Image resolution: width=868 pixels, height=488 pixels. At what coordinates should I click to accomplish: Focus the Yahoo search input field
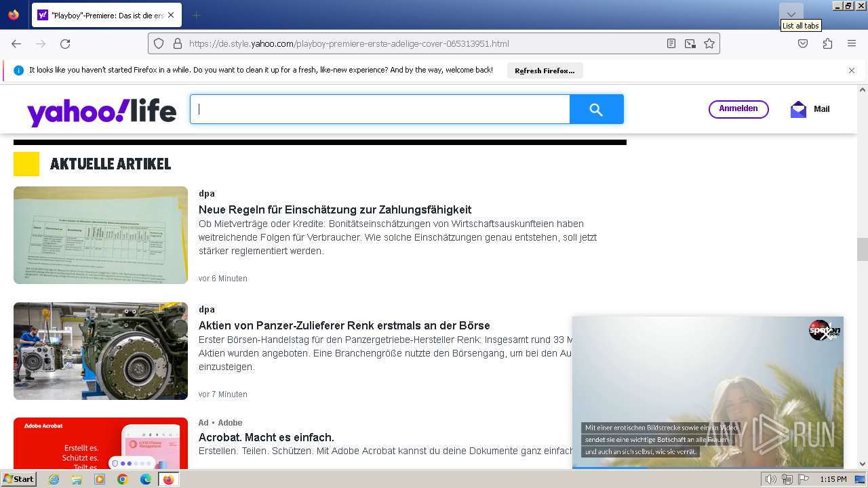tap(380, 109)
